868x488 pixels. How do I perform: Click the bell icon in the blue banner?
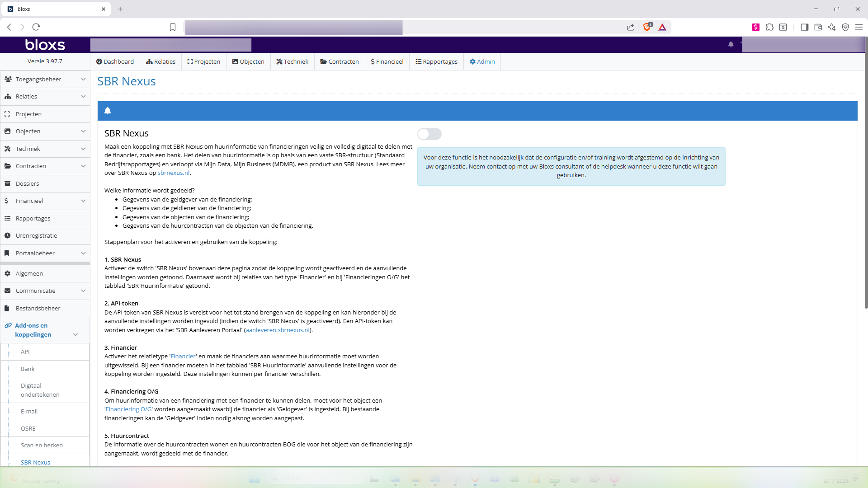(x=108, y=111)
